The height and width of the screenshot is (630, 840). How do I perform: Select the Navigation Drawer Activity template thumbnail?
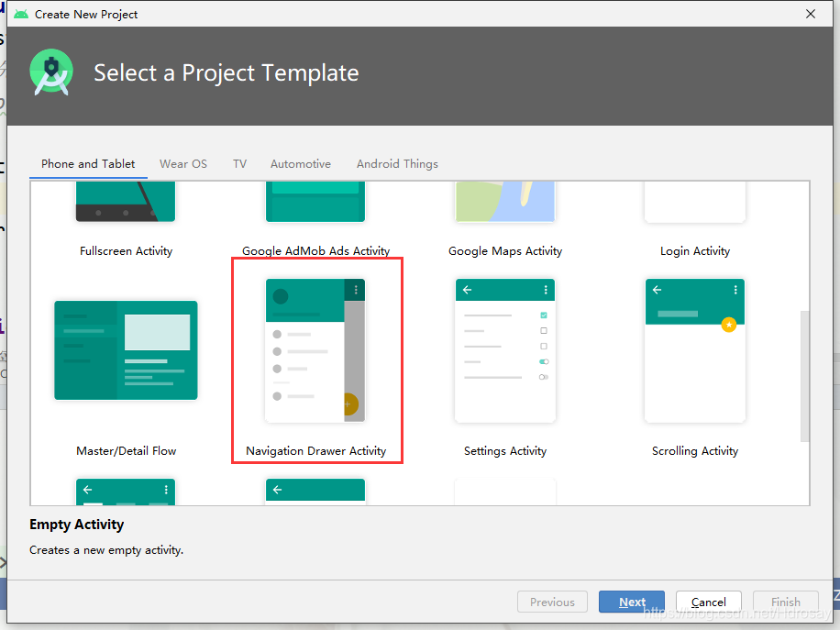click(x=315, y=350)
